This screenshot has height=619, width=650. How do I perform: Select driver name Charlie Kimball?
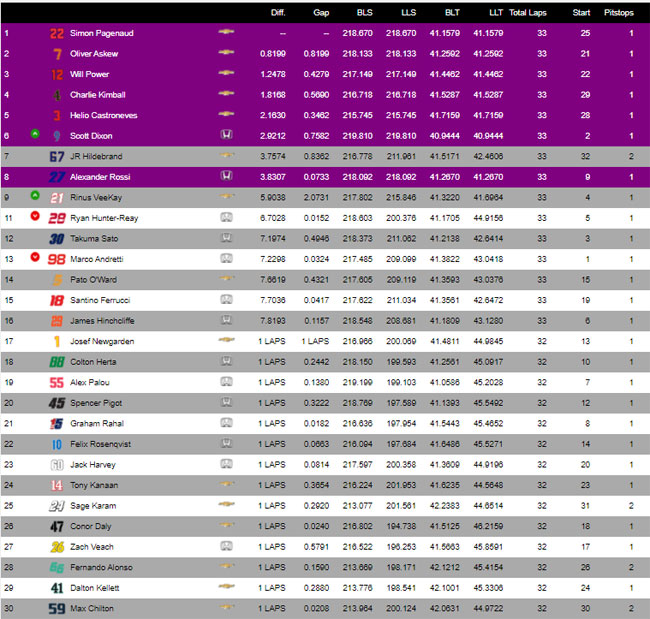tap(98, 95)
